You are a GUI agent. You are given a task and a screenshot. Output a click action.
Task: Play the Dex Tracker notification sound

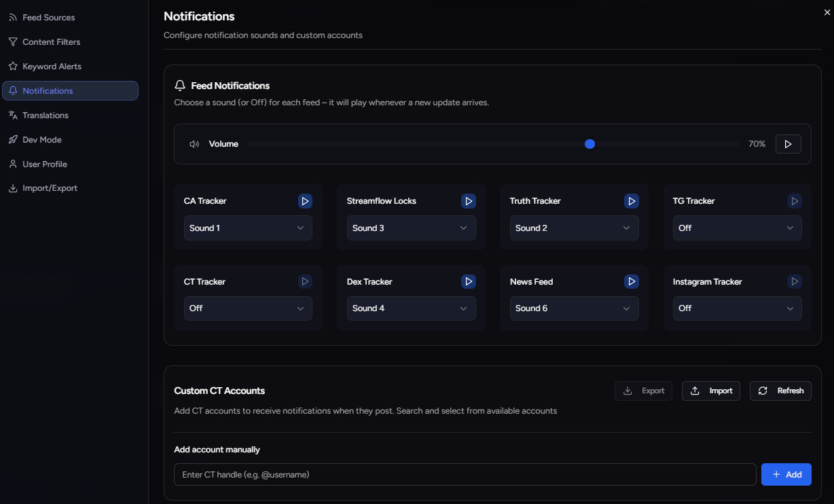point(468,281)
